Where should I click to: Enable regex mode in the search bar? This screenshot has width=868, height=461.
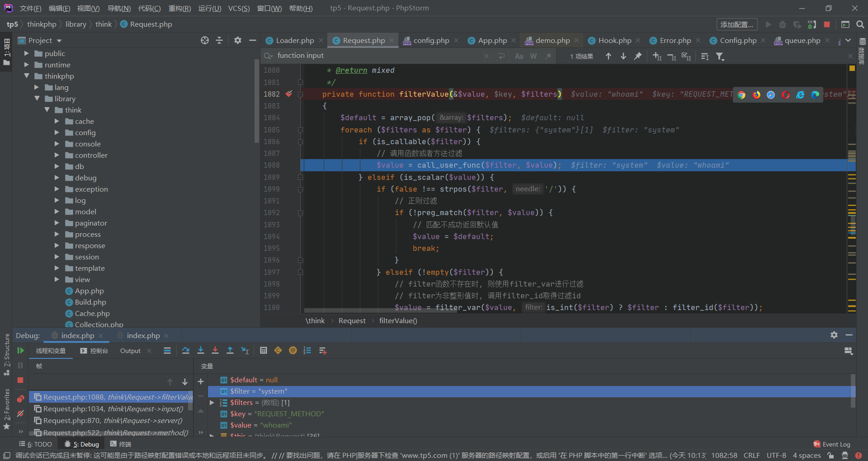[x=548, y=56]
